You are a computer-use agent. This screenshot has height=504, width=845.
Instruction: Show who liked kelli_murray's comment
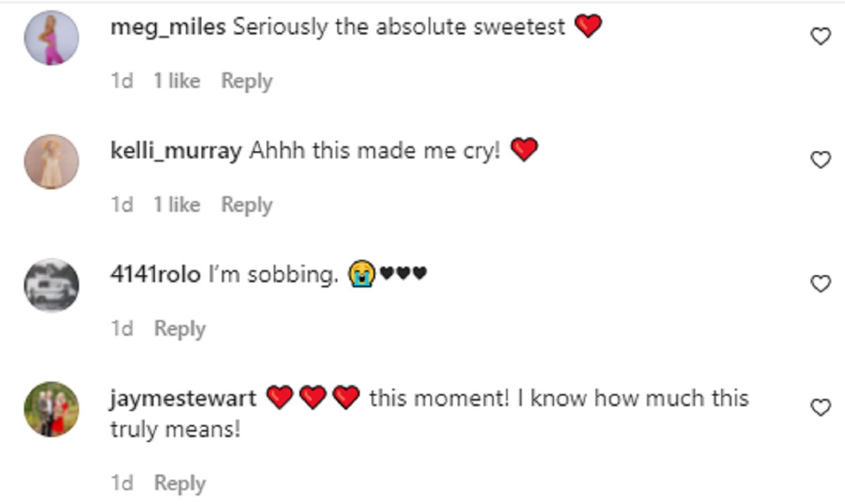pos(177,205)
